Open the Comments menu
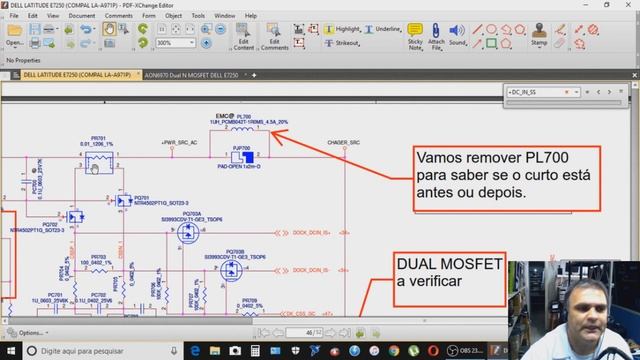This screenshot has height=360, width=640. click(x=118, y=16)
